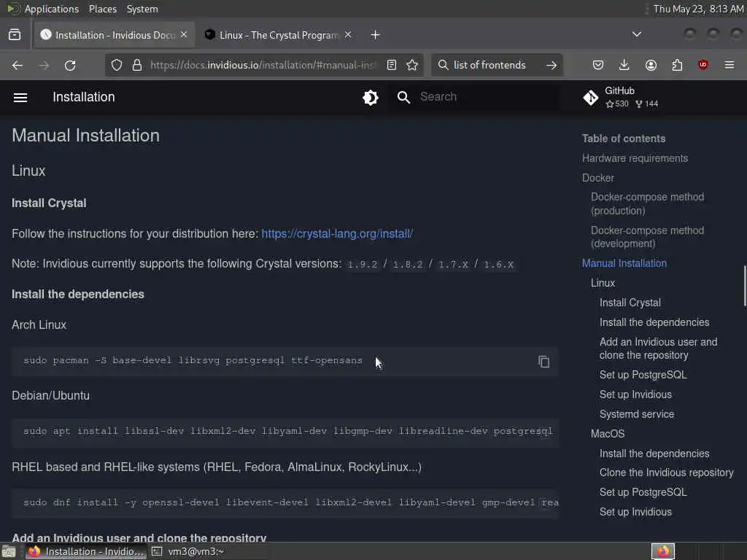The height and width of the screenshot is (560, 747).
Task: Jump to MacOS in table of contents
Action: click(x=608, y=434)
